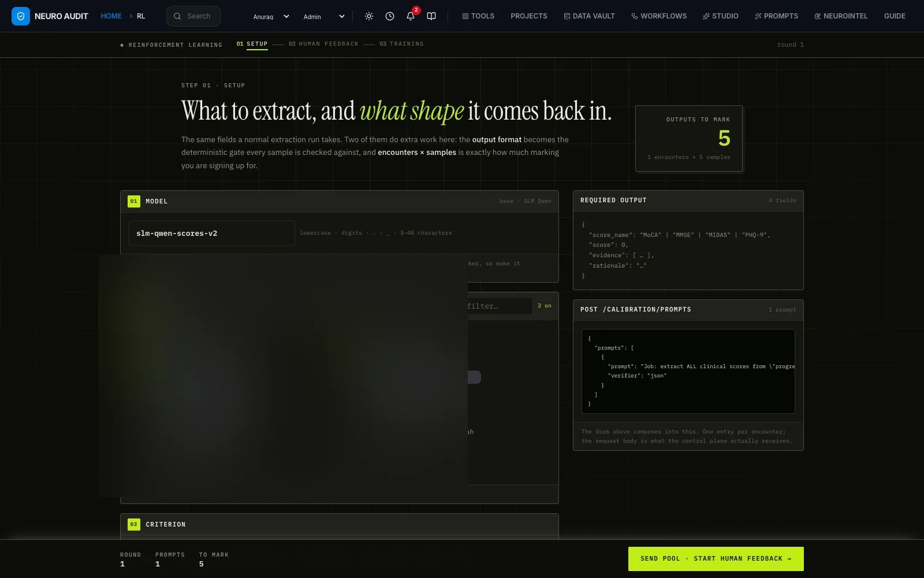The width and height of the screenshot is (924, 578).
Task: Open the Guide navigation item
Action: click(895, 16)
